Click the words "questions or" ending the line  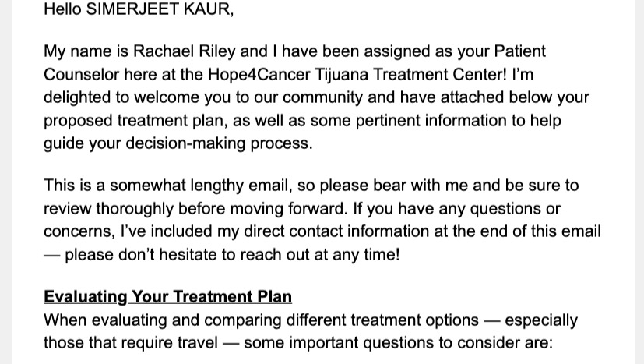point(516,209)
